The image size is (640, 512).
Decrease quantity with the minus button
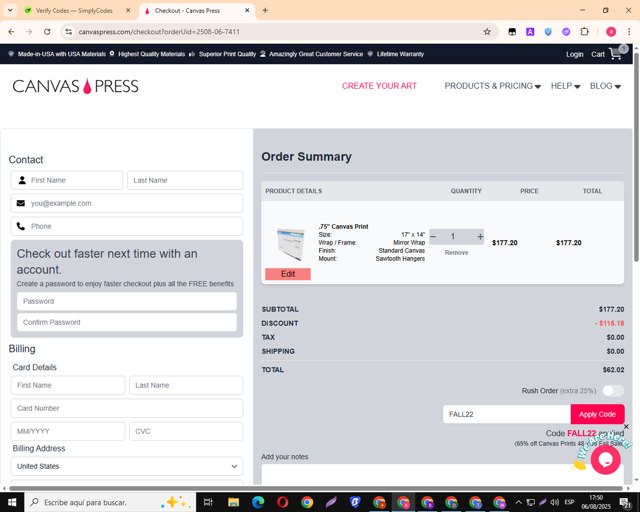coord(433,236)
